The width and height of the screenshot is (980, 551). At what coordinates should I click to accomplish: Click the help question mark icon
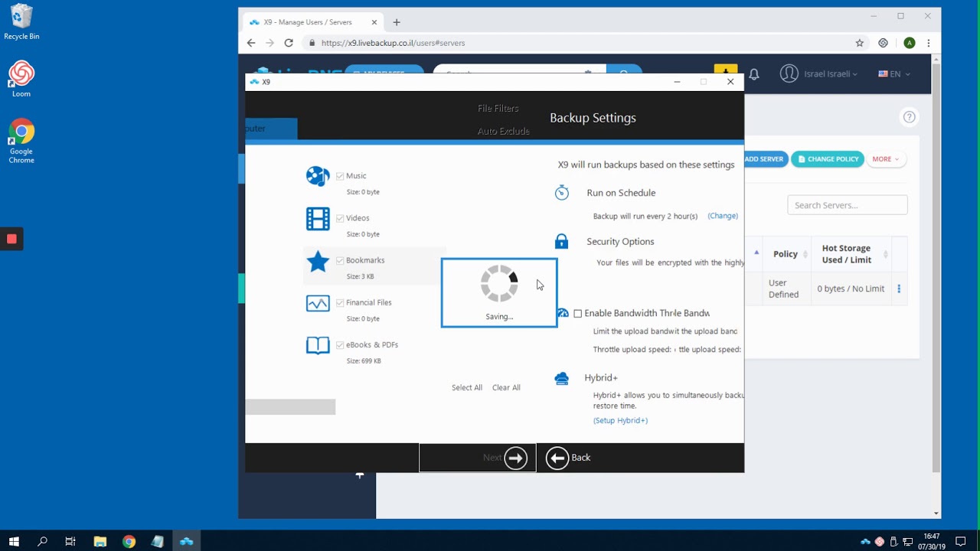click(x=909, y=117)
